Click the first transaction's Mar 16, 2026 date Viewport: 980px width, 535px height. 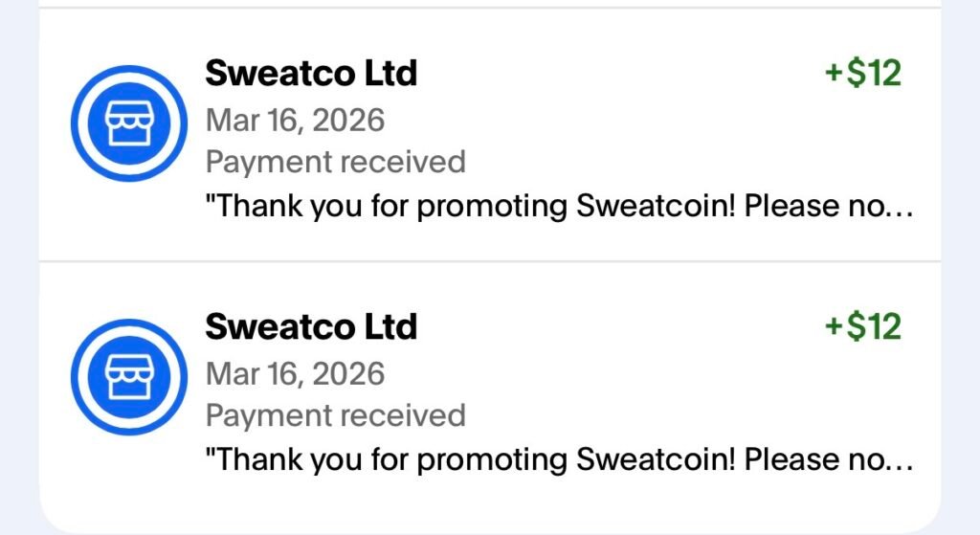click(x=295, y=120)
